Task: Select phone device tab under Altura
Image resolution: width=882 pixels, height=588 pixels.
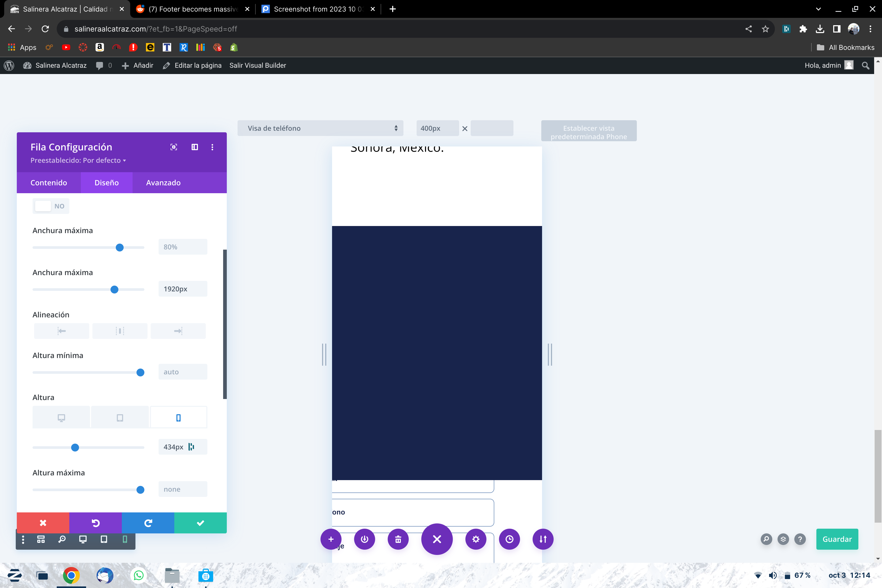Action: (x=178, y=417)
